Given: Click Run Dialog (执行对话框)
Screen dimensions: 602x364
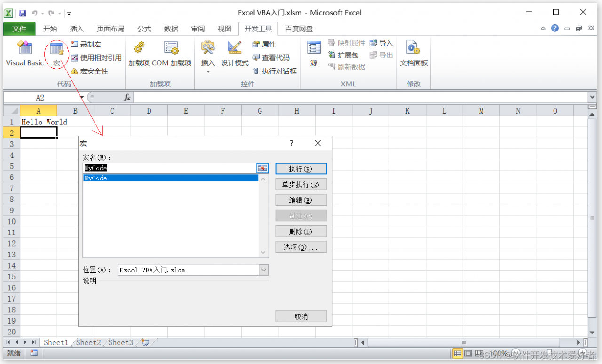Looking at the screenshot, I should pos(275,71).
